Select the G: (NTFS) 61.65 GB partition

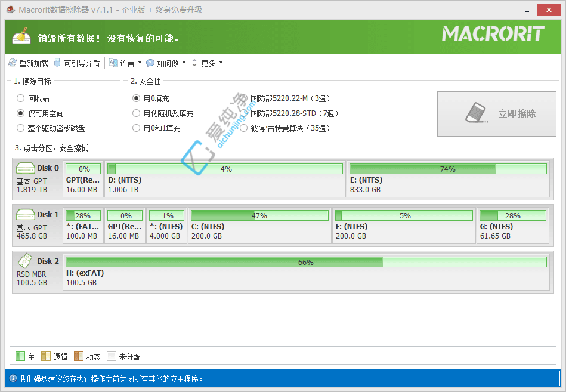[x=513, y=226]
